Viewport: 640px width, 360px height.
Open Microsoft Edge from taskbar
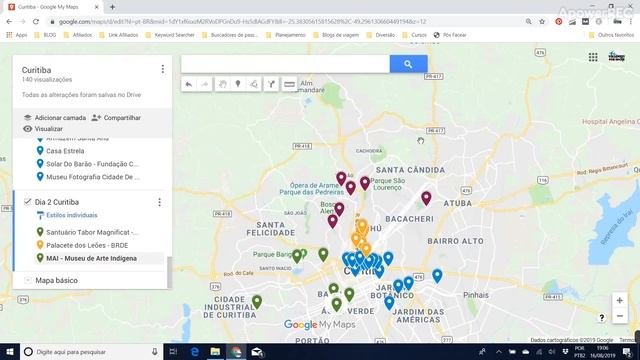(x=195, y=352)
